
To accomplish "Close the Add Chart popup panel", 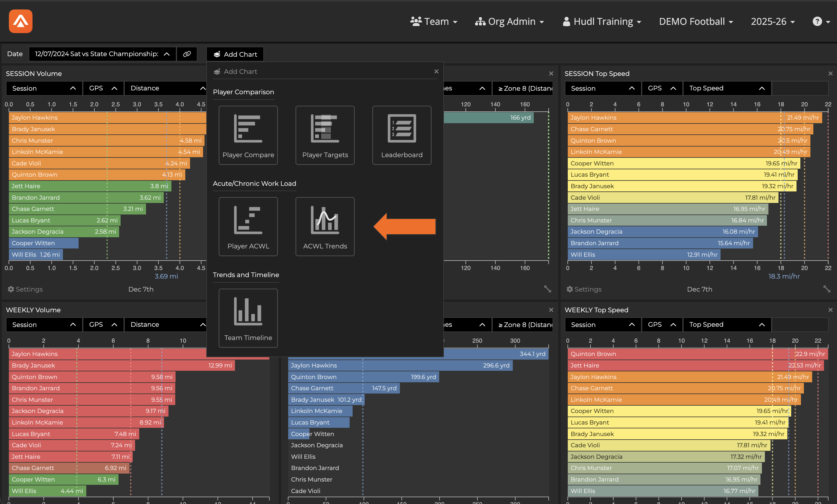I will click(x=436, y=71).
